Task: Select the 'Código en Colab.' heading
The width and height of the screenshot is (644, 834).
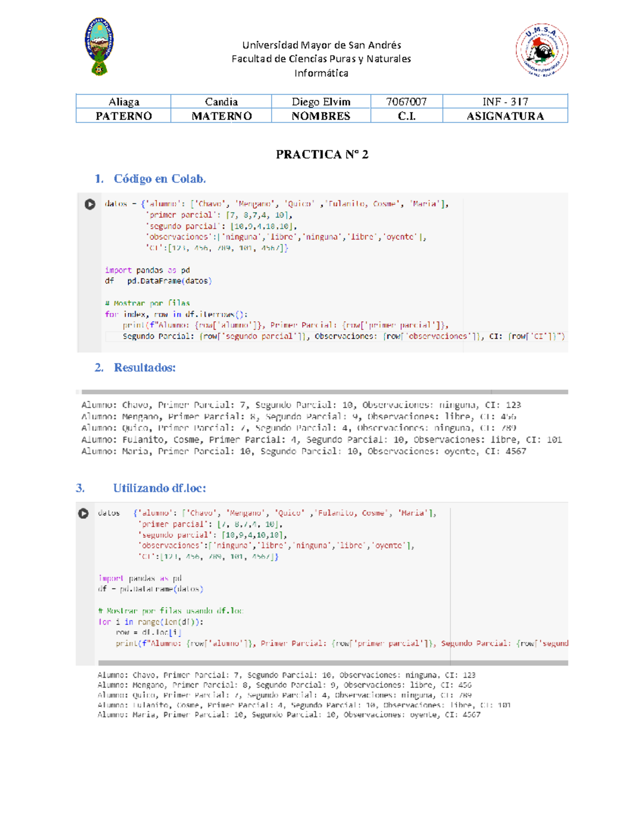Action: 159,179
